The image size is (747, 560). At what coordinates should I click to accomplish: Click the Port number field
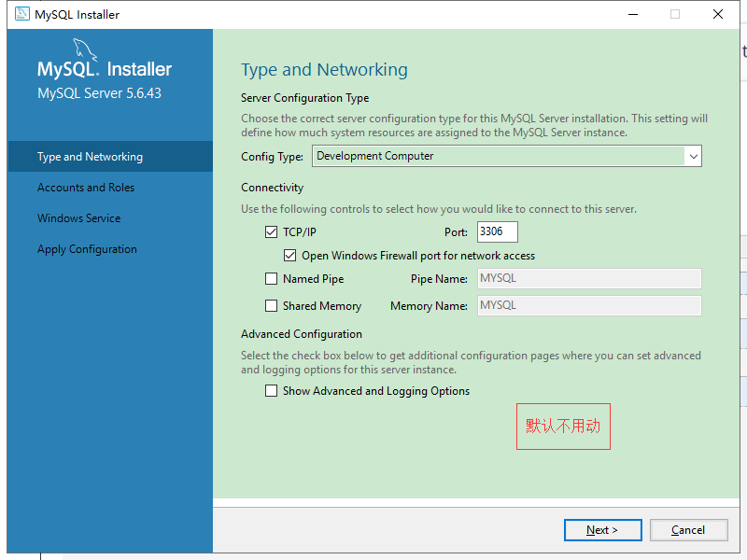[x=498, y=231]
